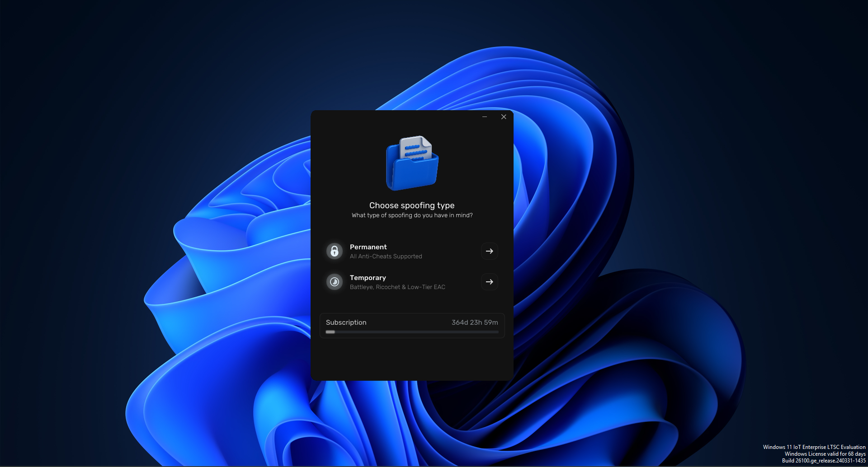Click the Build 26100 release text
This screenshot has height=467, width=868.
[824, 461]
